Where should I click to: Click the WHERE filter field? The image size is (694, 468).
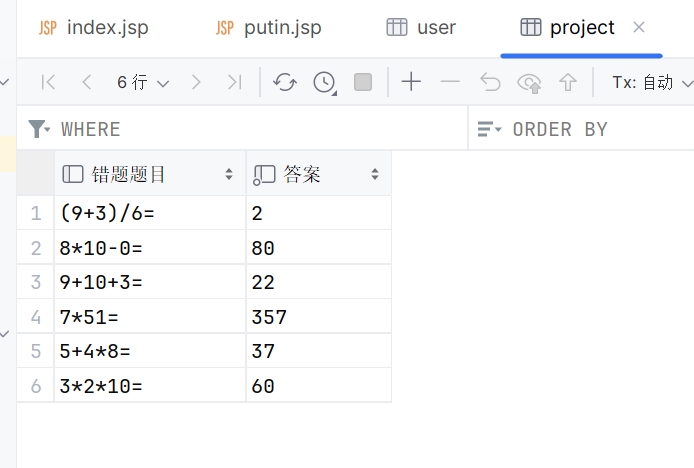pyautogui.click(x=250, y=129)
